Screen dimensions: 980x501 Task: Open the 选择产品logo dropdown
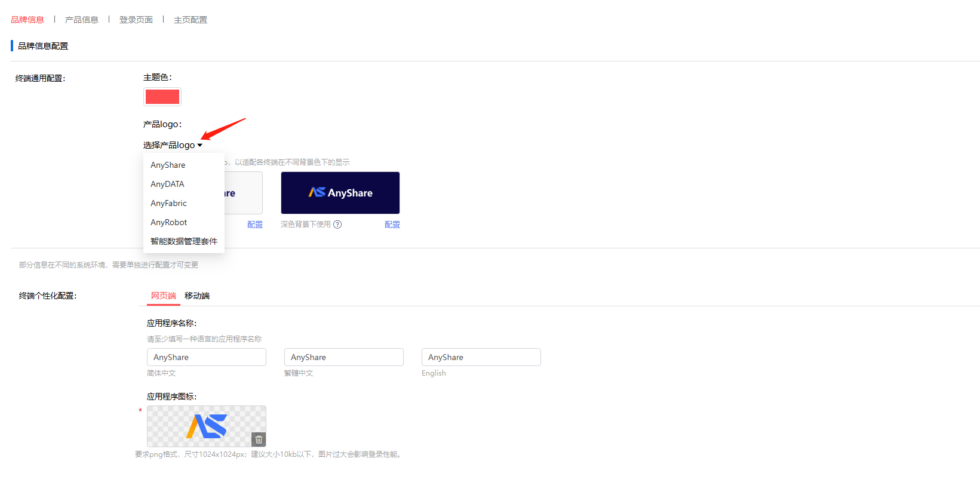(x=173, y=145)
